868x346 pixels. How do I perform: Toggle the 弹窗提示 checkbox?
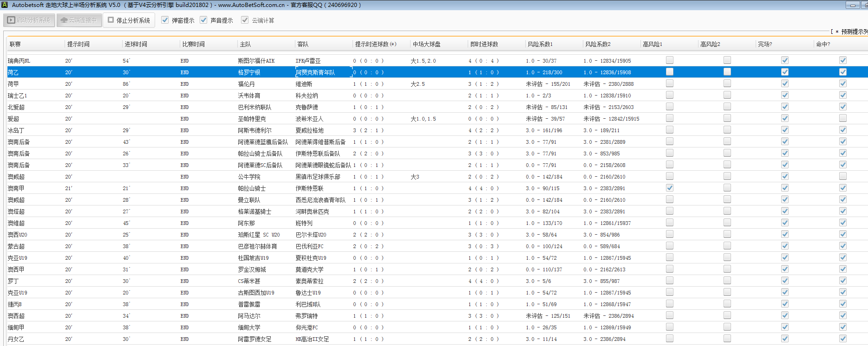tap(165, 20)
